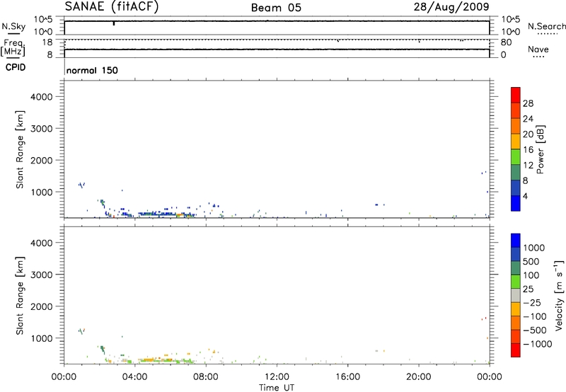The width and height of the screenshot is (566, 392).
Task: Select the Beam 05 header label
Action: [276, 8]
